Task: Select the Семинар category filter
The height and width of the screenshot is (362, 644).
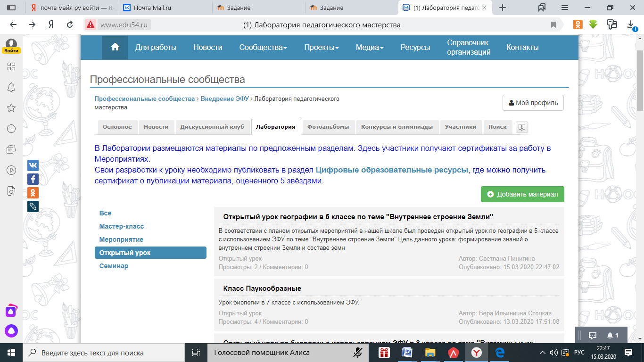Action: point(114,266)
